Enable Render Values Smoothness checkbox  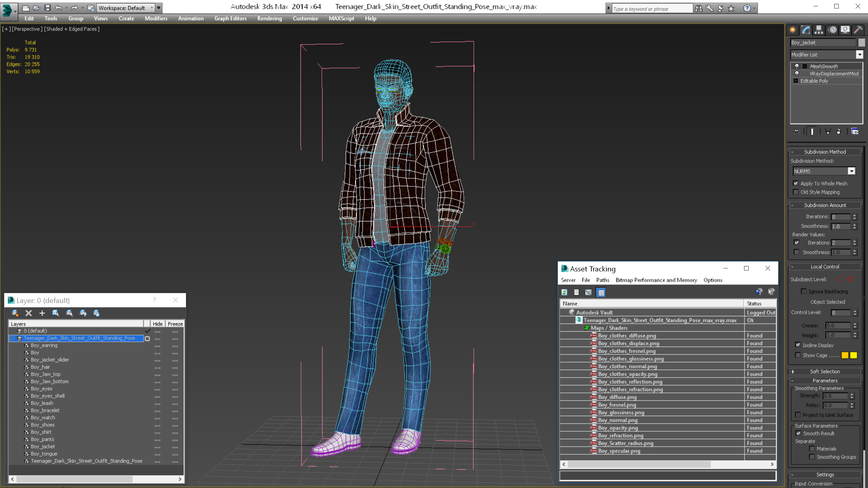pyautogui.click(x=797, y=252)
